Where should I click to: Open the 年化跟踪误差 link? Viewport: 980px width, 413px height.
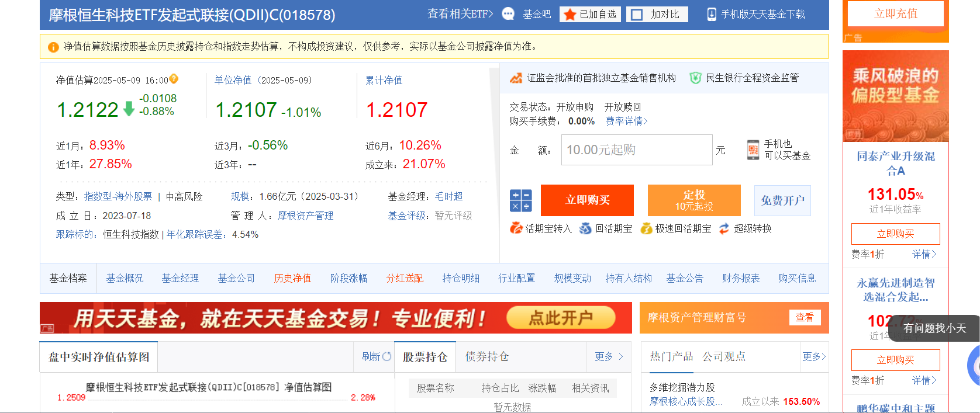pyautogui.click(x=195, y=234)
